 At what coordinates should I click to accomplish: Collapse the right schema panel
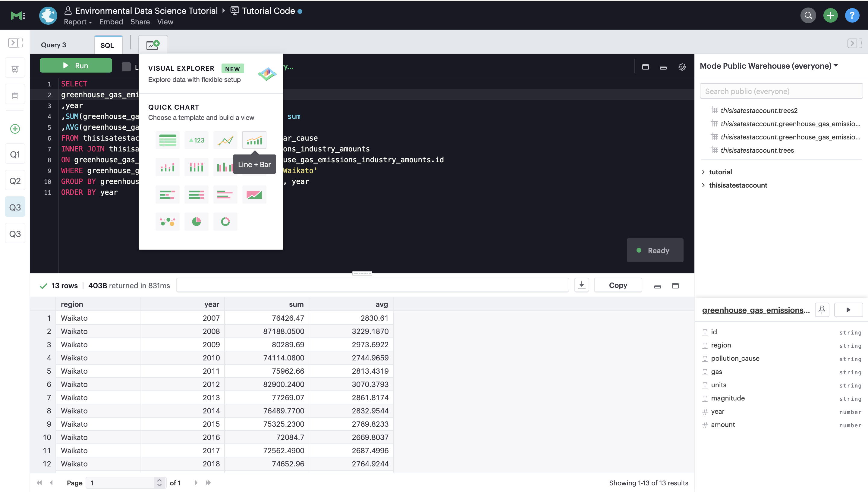tap(854, 43)
